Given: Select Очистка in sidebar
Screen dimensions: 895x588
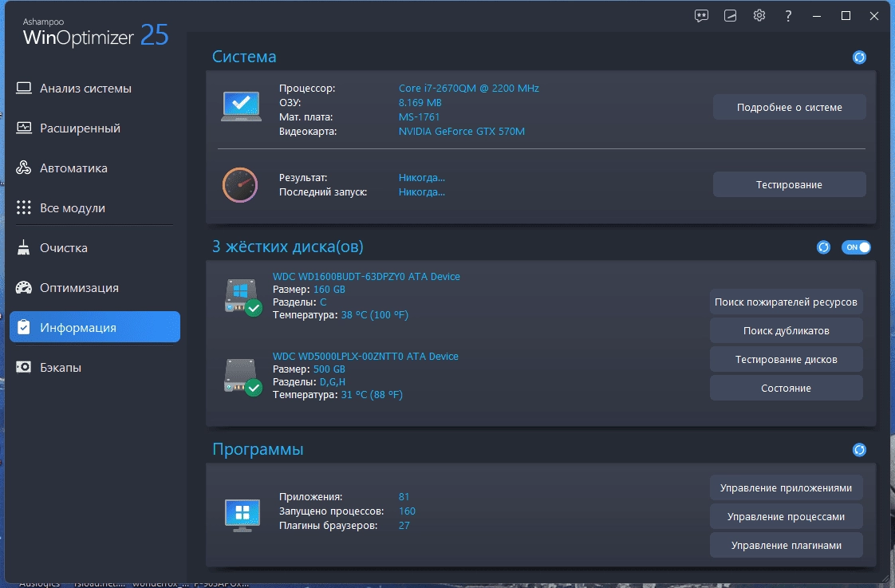Looking at the screenshot, I should [95, 248].
